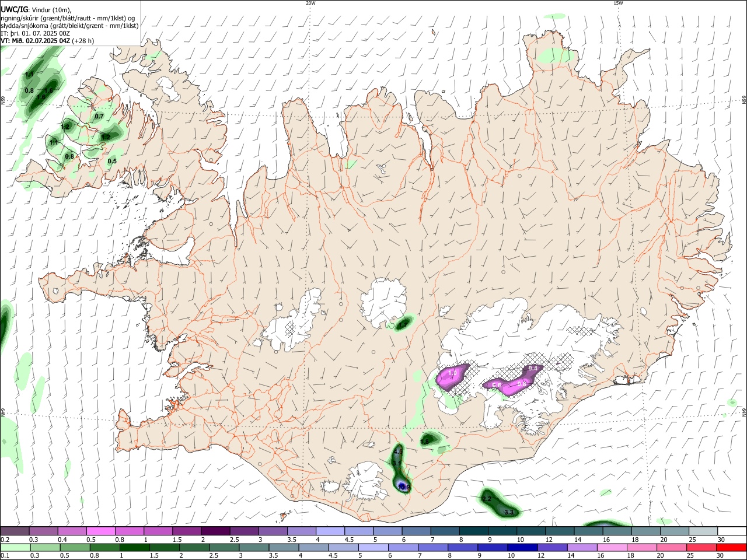Viewport: 747px width, 560px height.
Task: Click the 3.3 rain value offshore south
Action: [509, 512]
